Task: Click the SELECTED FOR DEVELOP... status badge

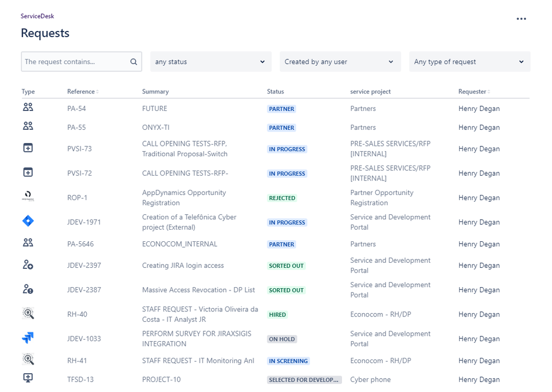Action: click(x=304, y=380)
